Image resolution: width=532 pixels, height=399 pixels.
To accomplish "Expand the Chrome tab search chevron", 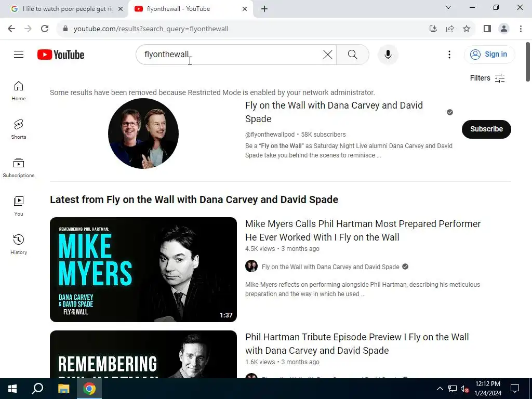I will (x=448, y=7).
